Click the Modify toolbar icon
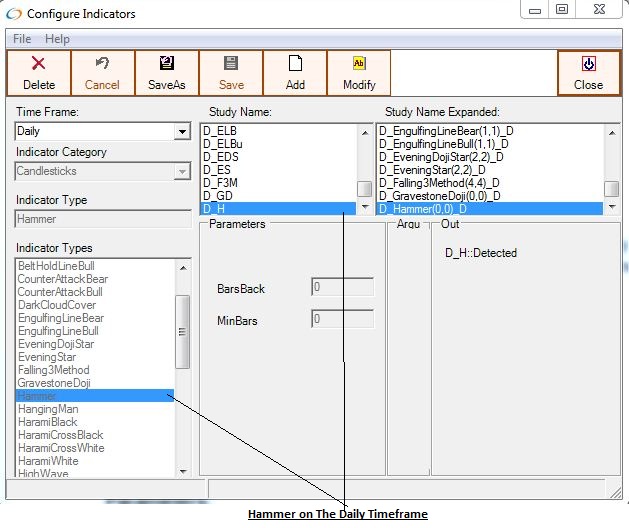This screenshot has width=629, height=528. point(359,64)
